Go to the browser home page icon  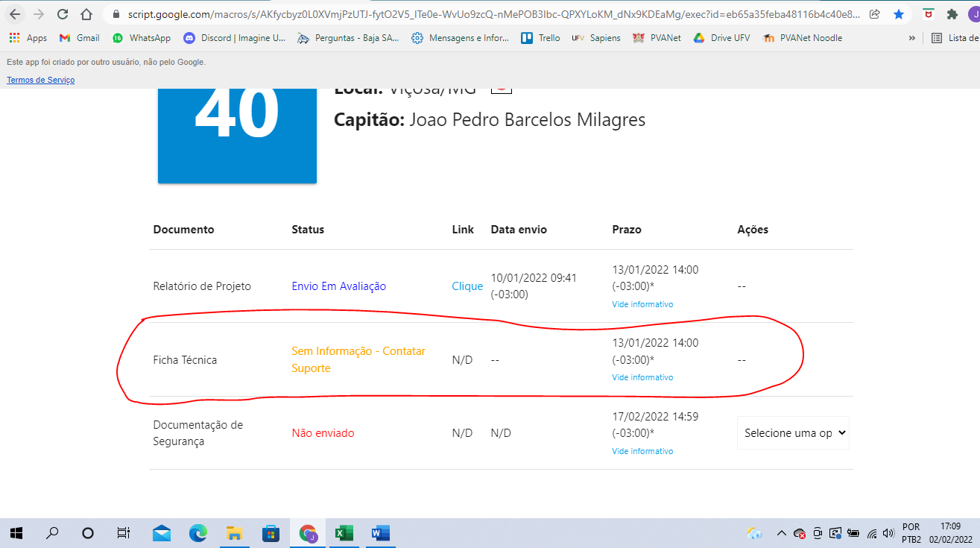[86, 14]
